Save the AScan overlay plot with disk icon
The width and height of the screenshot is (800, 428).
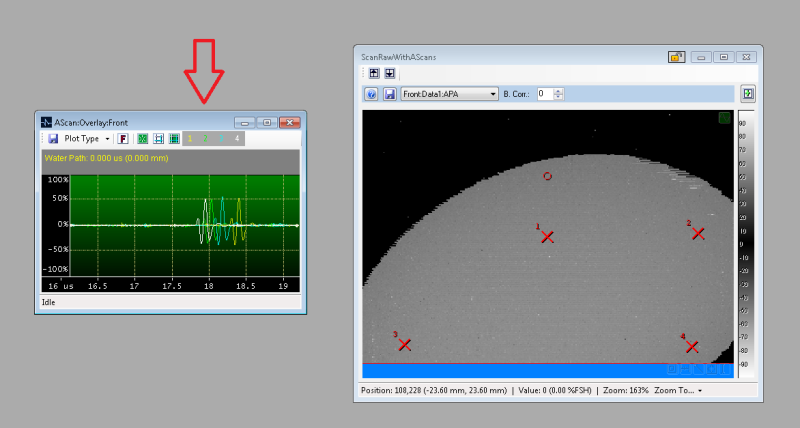(53, 138)
